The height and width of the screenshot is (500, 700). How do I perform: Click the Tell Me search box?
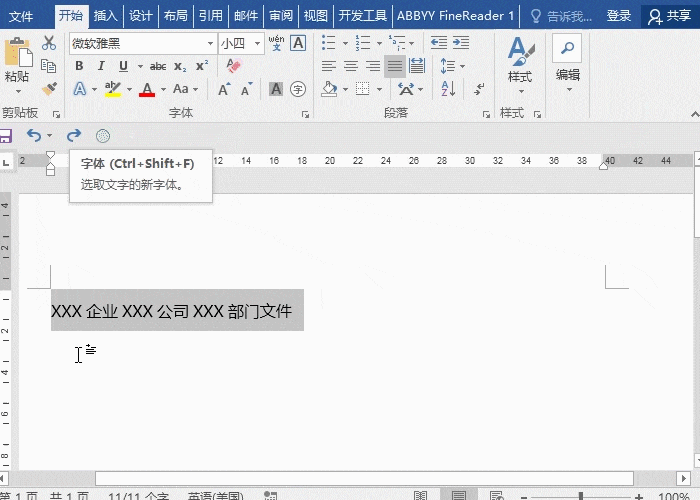[561, 17]
